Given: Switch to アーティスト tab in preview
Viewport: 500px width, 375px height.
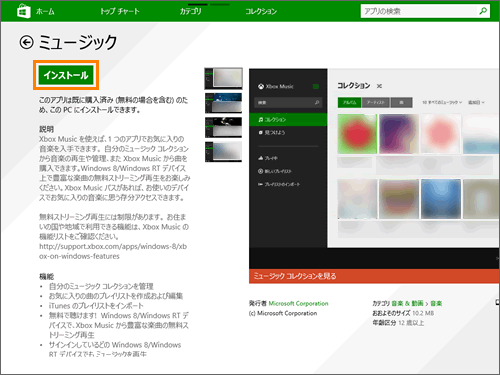Looking at the screenshot, I should click(376, 102).
